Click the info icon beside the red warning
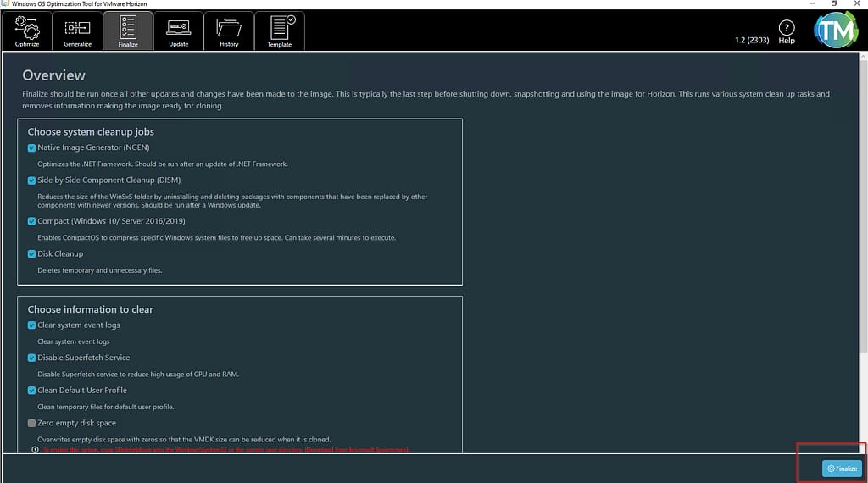The height and width of the screenshot is (483, 868). [x=35, y=450]
